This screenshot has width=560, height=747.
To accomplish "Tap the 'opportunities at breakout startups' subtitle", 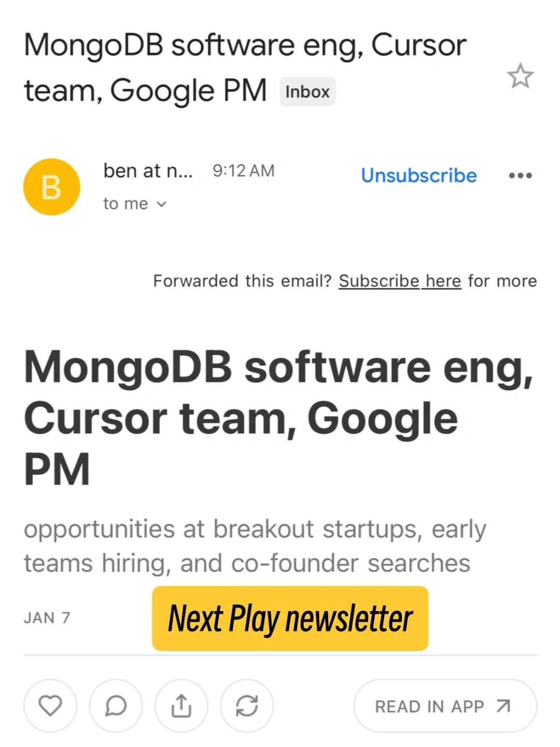I will [255, 546].
